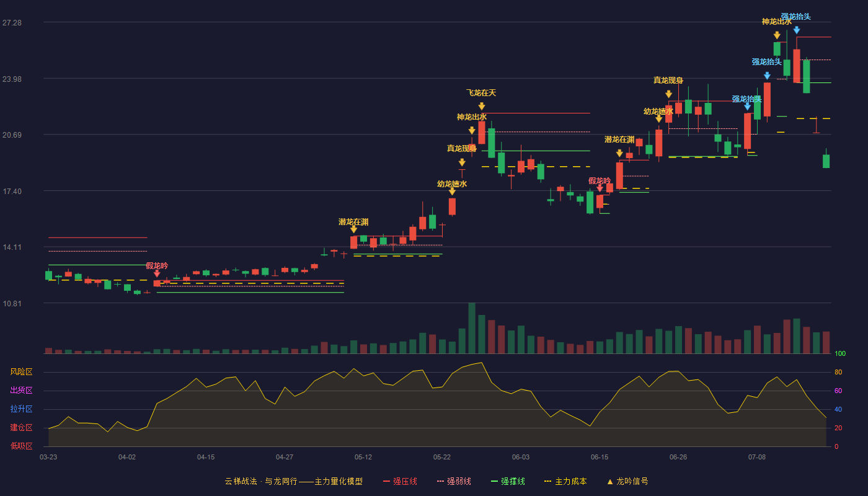
Task: Toggle the 强撑线 legend series
Action: pos(508,481)
